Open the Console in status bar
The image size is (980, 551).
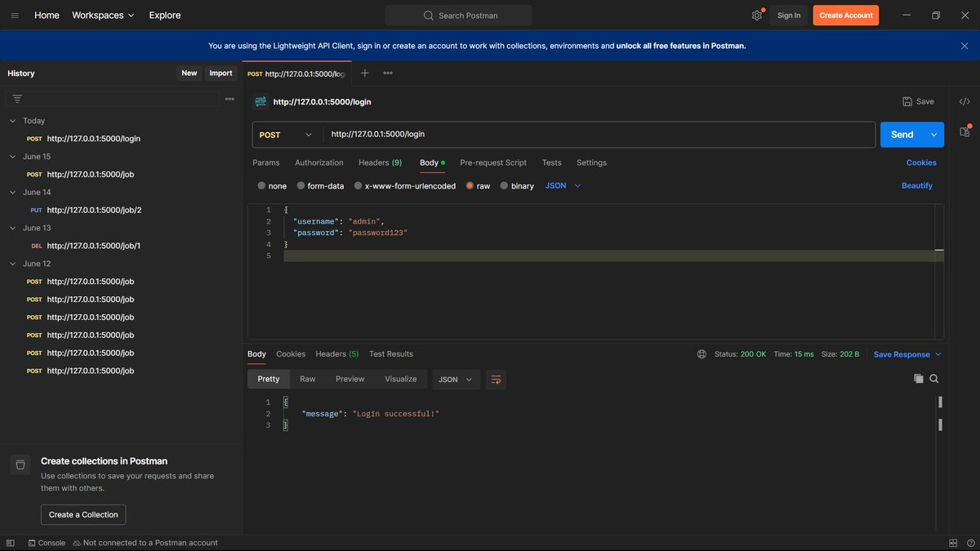click(x=47, y=543)
